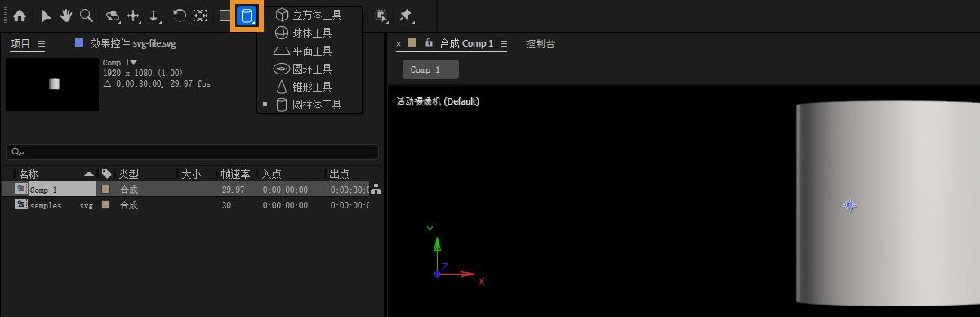Click the 活动摄像机 (Default) label
The height and width of the screenshot is (317, 980).
[438, 102]
